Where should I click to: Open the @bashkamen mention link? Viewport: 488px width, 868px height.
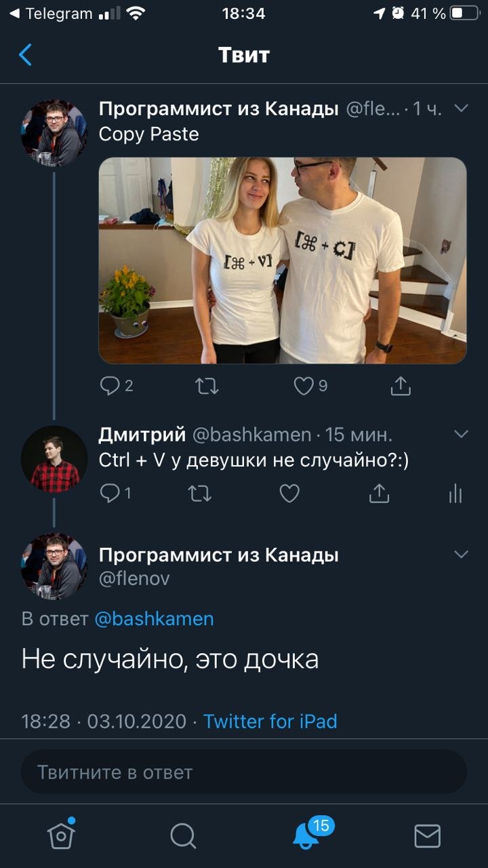(154, 618)
